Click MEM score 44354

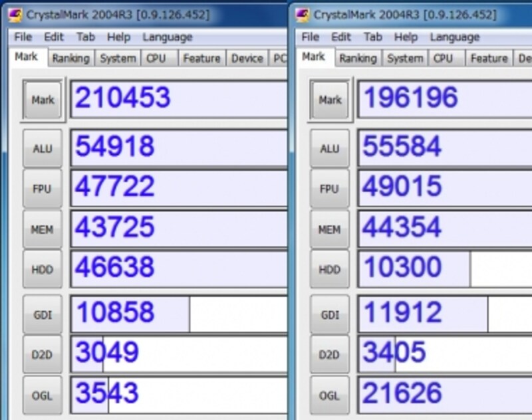445,229
